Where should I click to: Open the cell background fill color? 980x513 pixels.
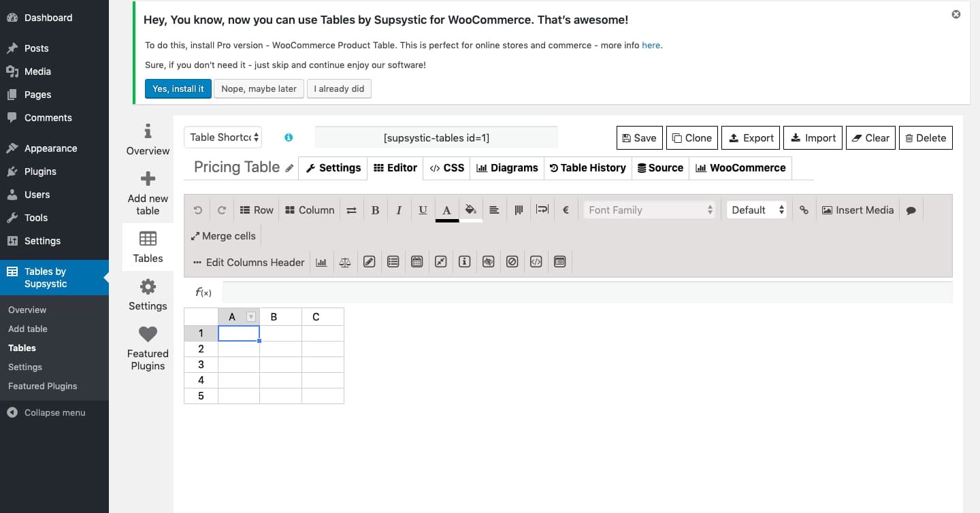click(x=470, y=210)
